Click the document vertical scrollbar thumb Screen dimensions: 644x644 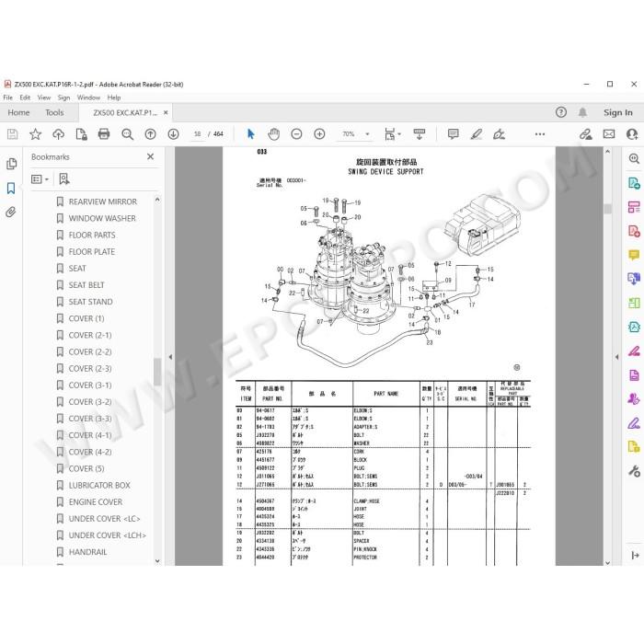pyautogui.click(x=607, y=209)
